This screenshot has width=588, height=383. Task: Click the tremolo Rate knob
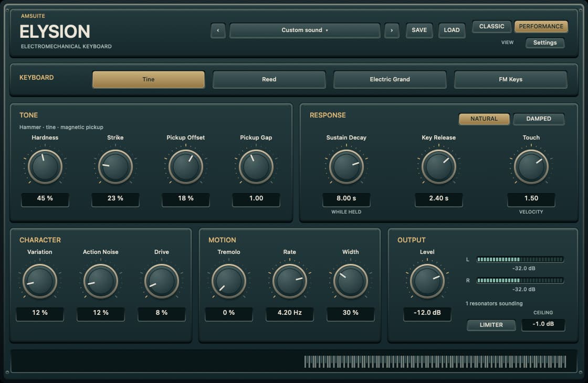pos(289,281)
